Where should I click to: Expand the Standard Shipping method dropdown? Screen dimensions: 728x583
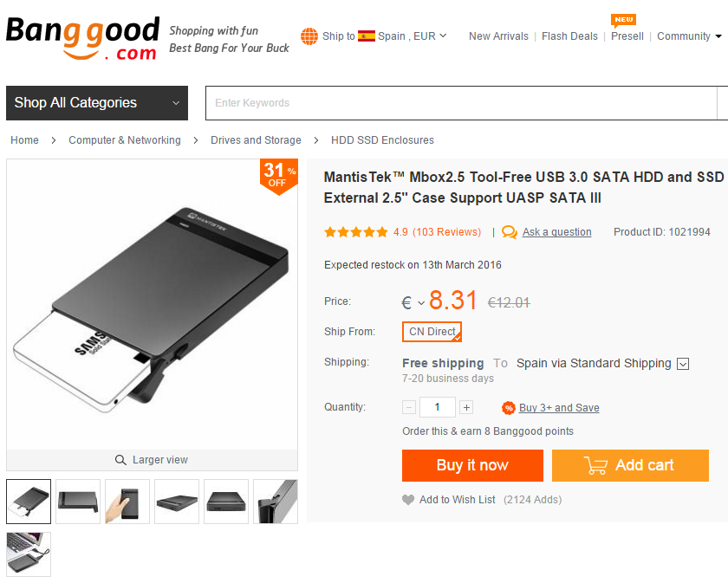pos(683,364)
